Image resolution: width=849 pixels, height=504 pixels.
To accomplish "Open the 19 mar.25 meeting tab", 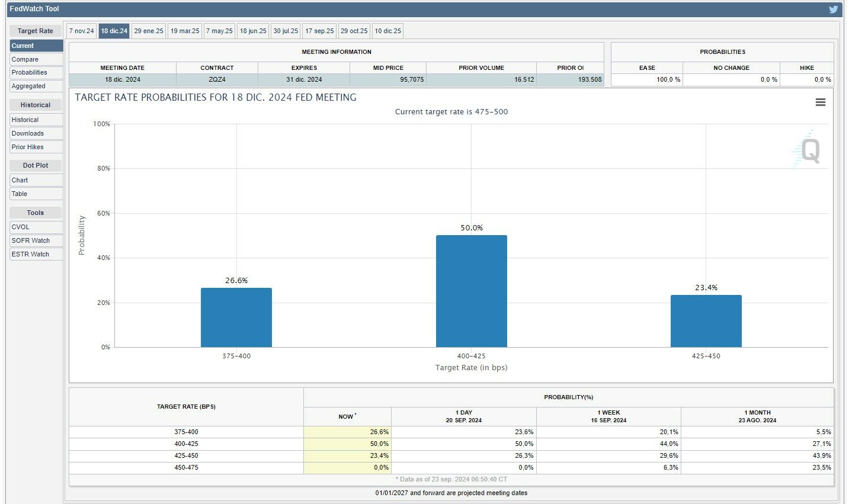I will (185, 31).
